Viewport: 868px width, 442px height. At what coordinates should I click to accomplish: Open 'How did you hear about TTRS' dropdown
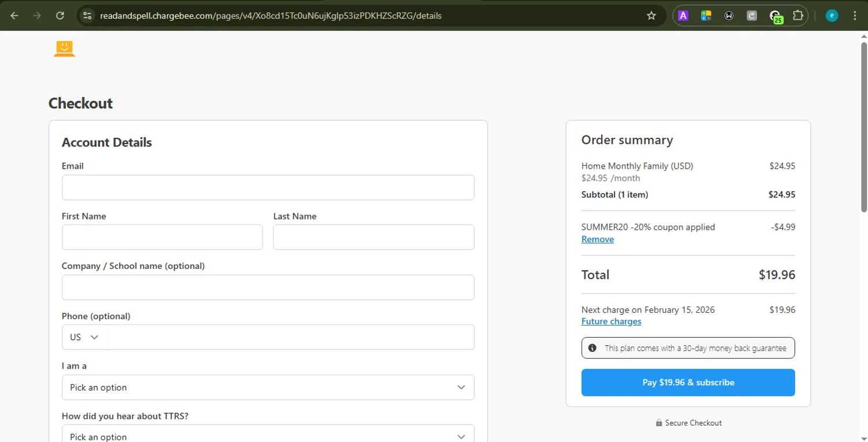click(x=268, y=436)
